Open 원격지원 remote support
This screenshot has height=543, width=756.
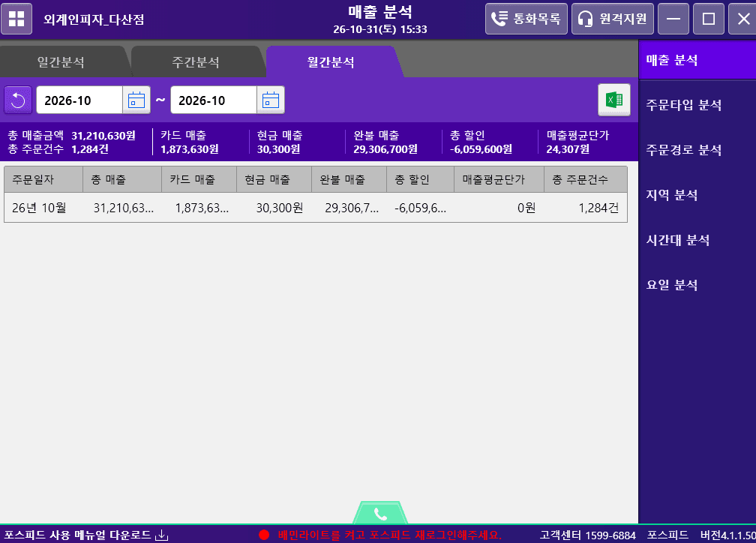612,19
